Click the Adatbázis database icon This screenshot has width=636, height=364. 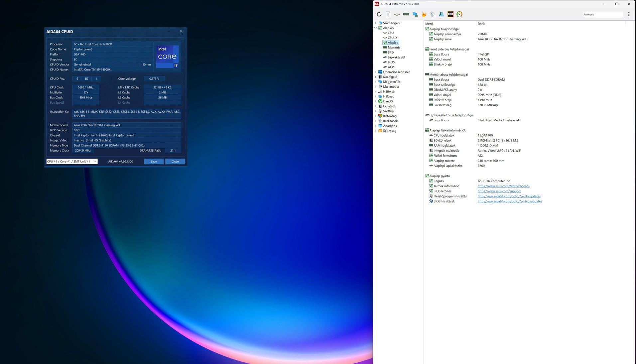click(x=380, y=126)
